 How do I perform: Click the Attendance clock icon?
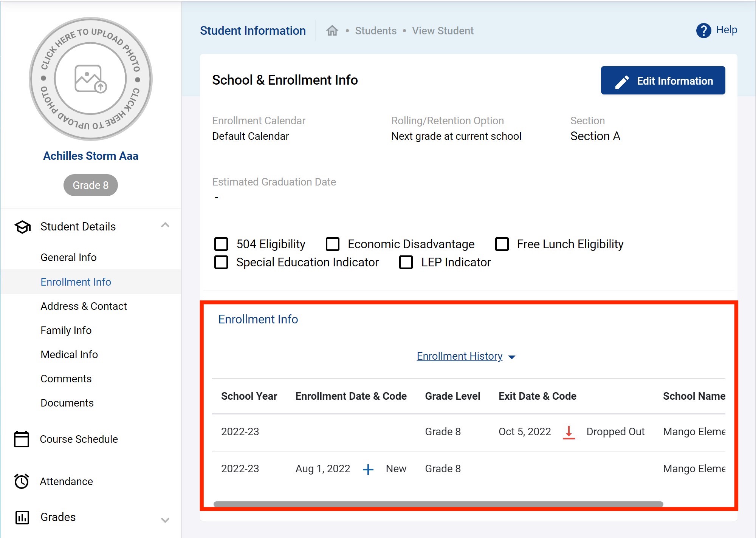(x=22, y=481)
